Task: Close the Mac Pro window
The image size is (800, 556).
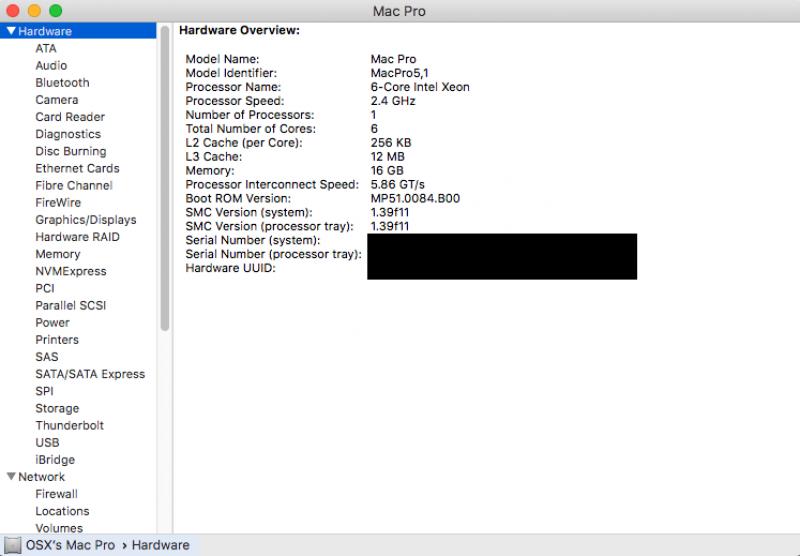Action: tap(13, 10)
